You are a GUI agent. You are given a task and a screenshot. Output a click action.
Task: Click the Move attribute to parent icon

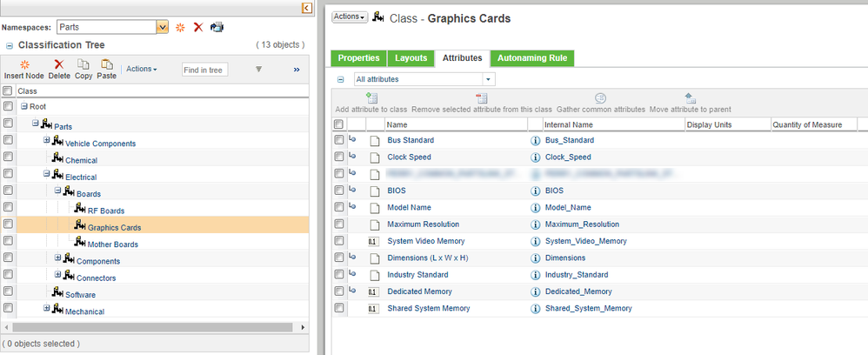point(690,98)
